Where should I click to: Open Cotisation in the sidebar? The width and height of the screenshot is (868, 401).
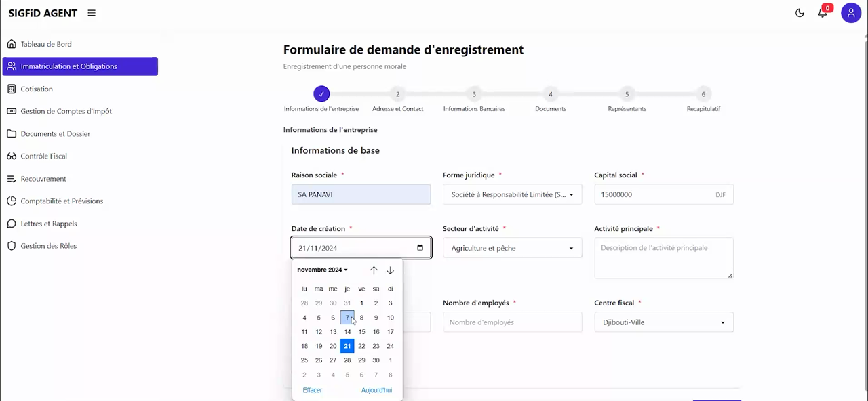point(37,89)
